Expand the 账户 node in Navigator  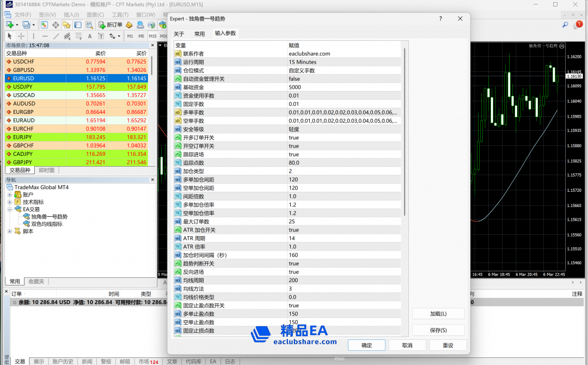[x=10, y=194]
